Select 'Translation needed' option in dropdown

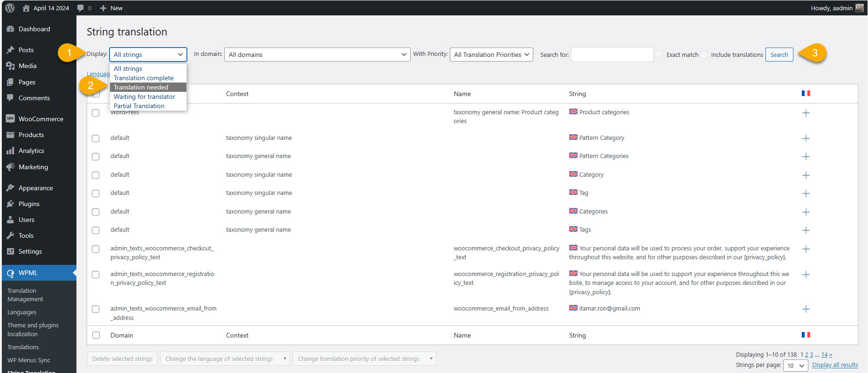pyautogui.click(x=148, y=87)
